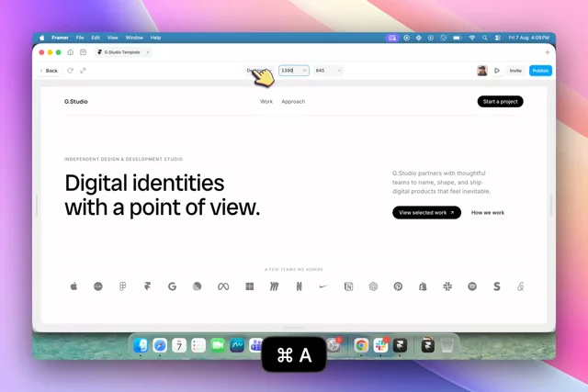Open Slack from the Dock
The image size is (588, 392).
tap(380, 345)
